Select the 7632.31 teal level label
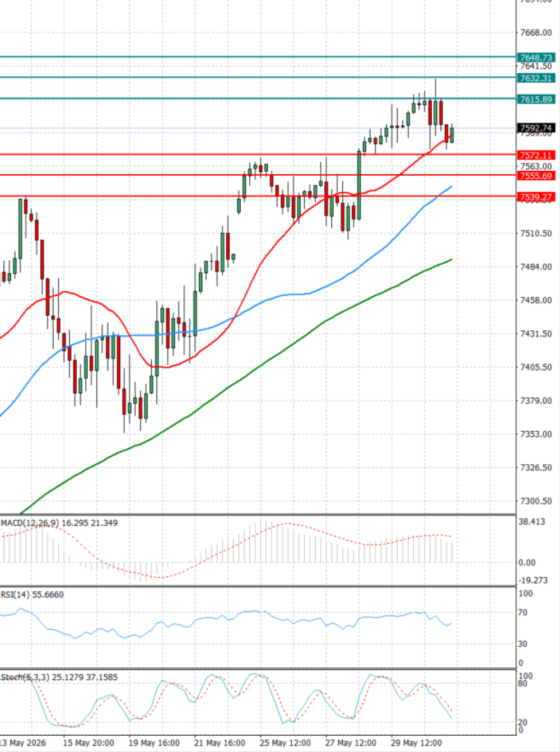 click(x=536, y=78)
